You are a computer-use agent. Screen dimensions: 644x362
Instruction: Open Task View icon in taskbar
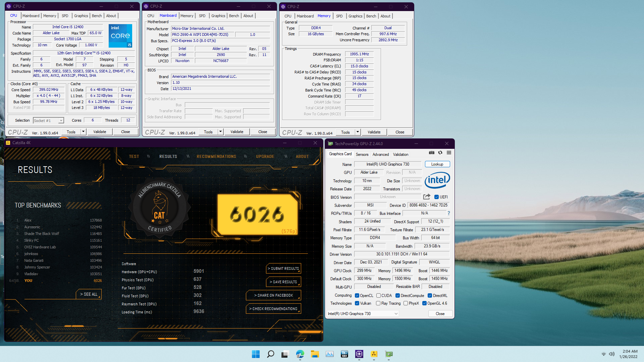coord(285,354)
